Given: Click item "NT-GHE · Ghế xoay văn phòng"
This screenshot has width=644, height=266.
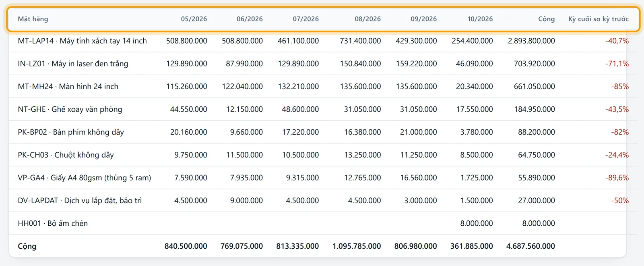Looking at the screenshot, I should (70, 109).
